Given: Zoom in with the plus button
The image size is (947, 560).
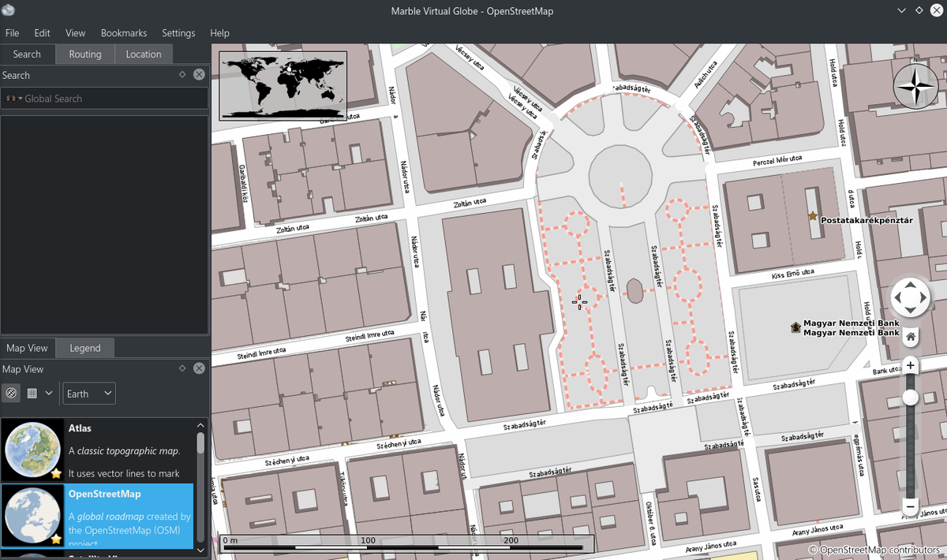Looking at the screenshot, I should pyautogui.click(x=910, y=366).
